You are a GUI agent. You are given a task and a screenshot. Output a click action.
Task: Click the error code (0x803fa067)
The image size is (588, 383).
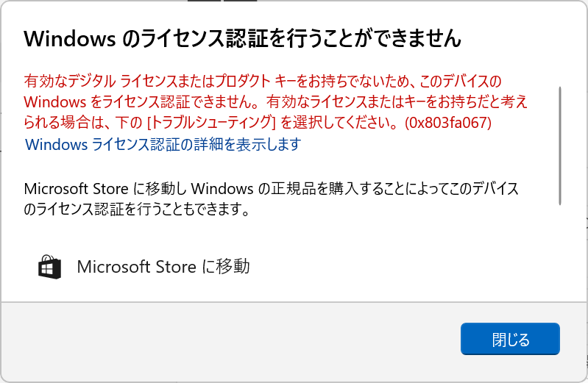click(448, 123)
